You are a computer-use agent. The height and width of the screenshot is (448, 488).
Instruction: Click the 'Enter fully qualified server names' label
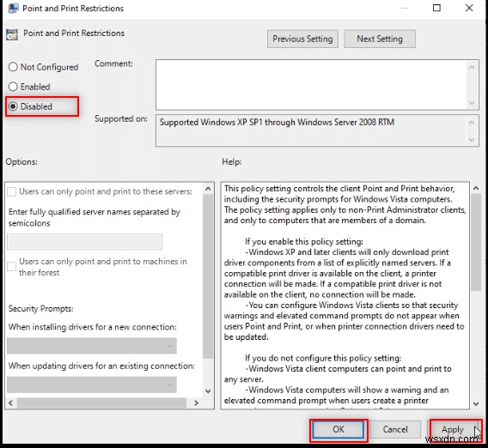coord(95,217)
